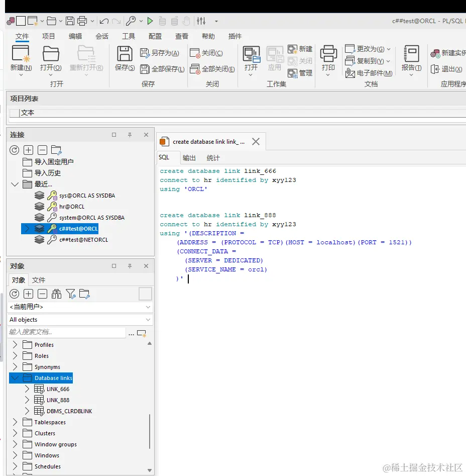
Task: Click 新建实例 button in the ribbon
Action: [x=448, y=53]
